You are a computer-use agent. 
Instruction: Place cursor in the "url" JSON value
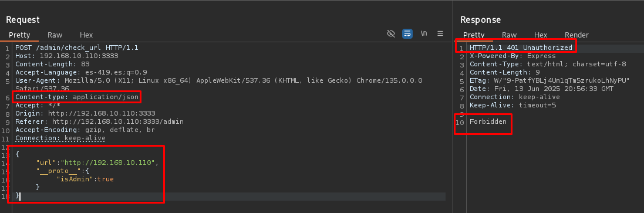click(107, 163)
